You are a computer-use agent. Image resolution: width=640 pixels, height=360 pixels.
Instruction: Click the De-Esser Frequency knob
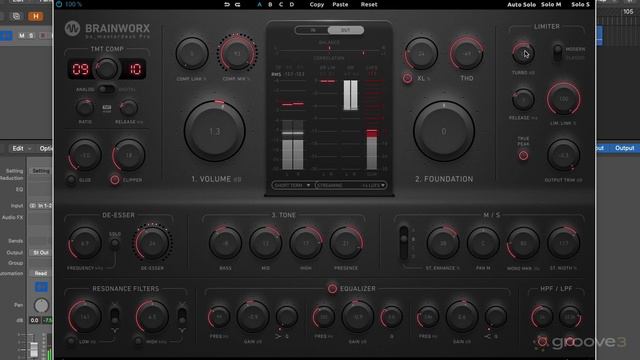[84, 244]
